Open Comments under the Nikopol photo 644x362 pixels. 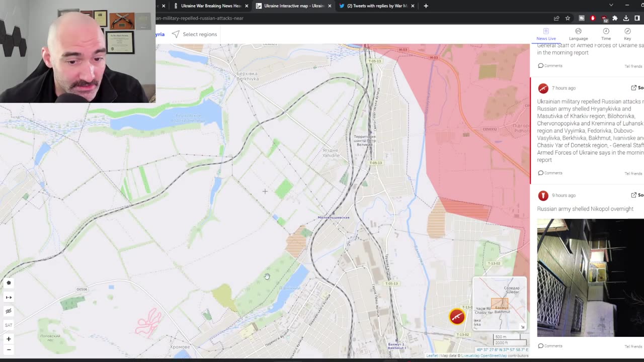pos(550,346)
